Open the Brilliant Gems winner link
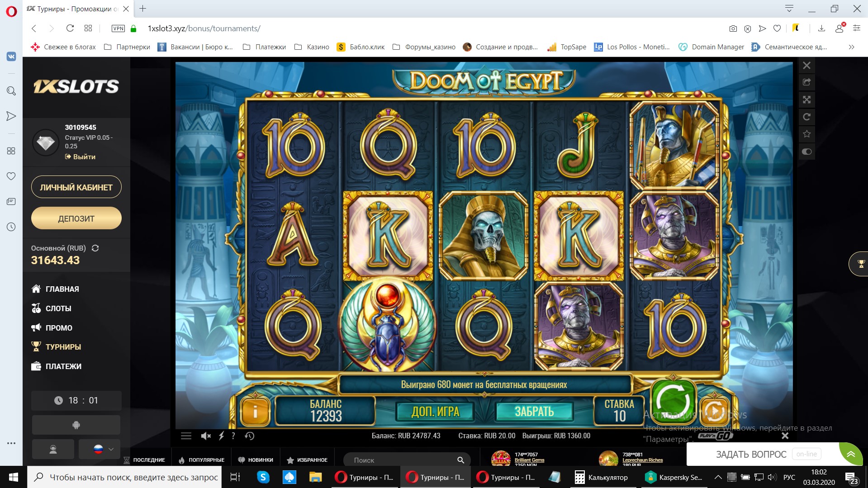Viewport: 868px width, 488px height. point(529,460)
